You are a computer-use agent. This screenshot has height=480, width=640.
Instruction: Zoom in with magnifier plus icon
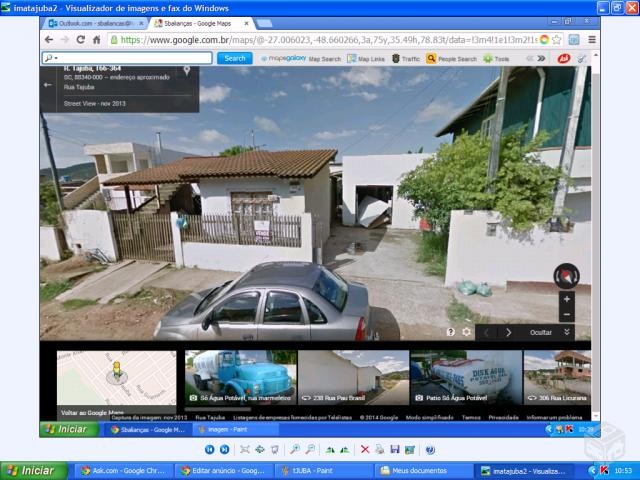[295, 449]
